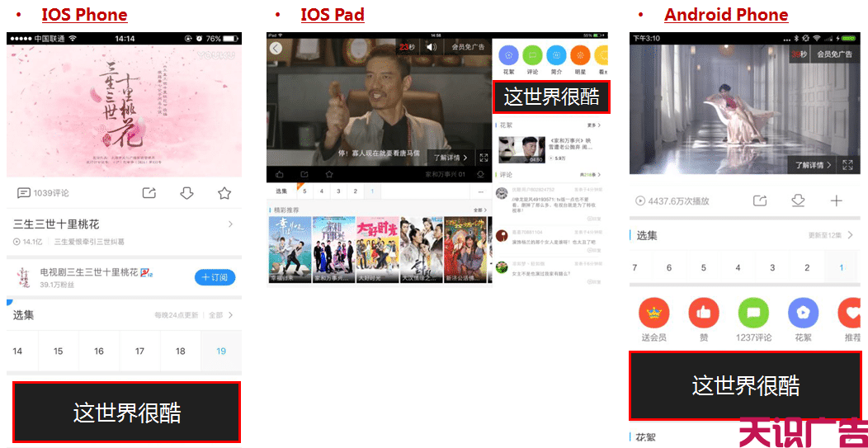The height and width of the screenshot is (448, 868).
Task: Open 评论 green circle icon on iPad
Action: pos(532,55)
